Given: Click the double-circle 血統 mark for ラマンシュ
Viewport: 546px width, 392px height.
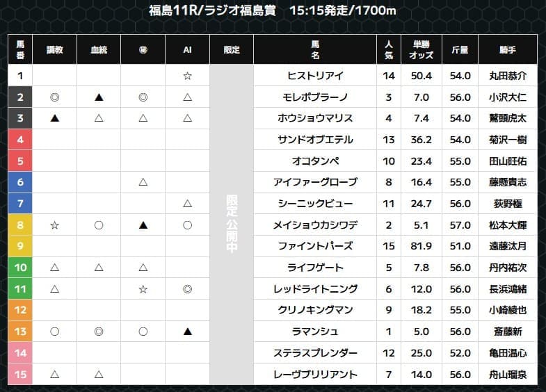Looking at the screenshot, I should pyautogui.click(x=99, y=332).
